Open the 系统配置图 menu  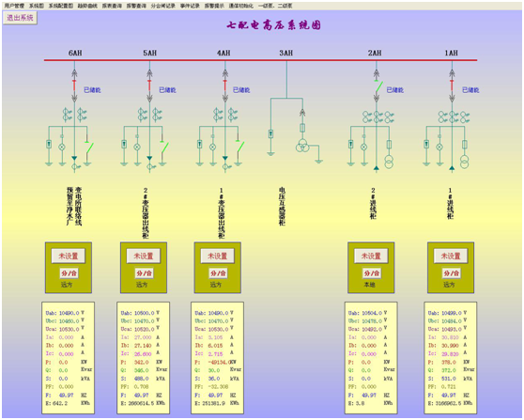pos(60,6)
